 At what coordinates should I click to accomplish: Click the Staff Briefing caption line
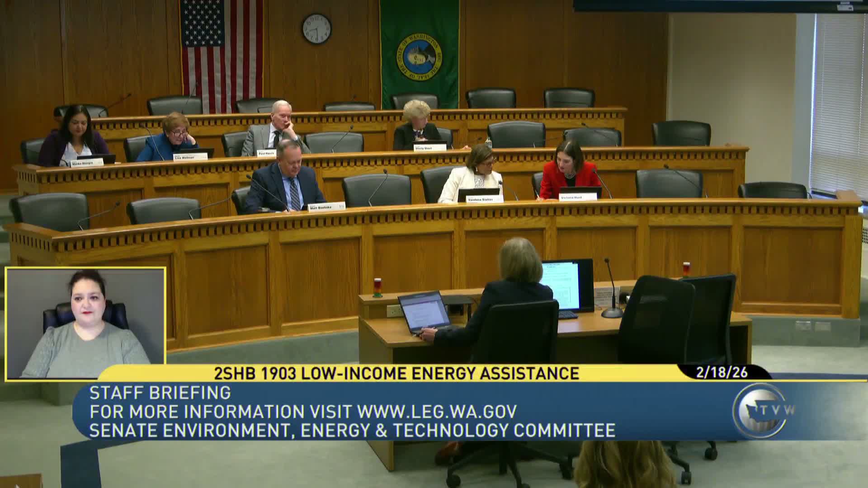click(160, 393)
